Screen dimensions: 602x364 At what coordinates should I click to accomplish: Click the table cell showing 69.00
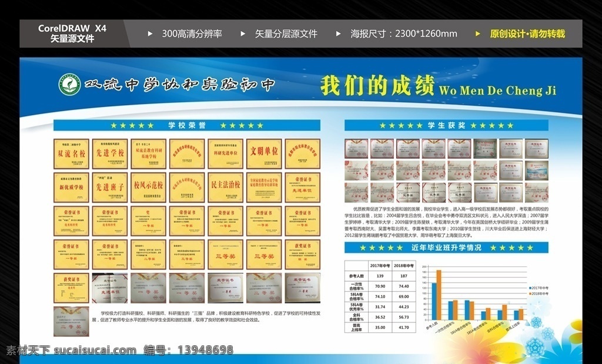click(404, 296)
